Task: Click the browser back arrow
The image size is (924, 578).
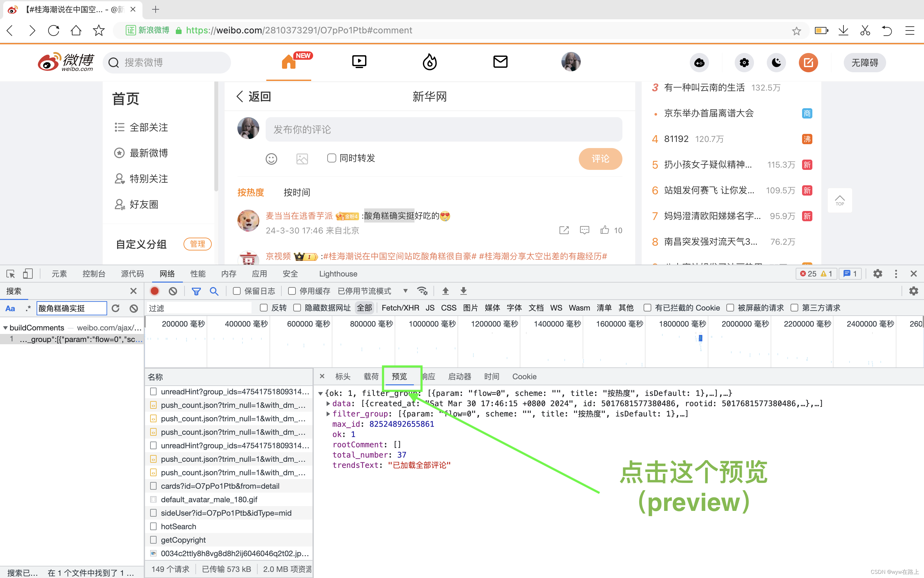Action: click(11, 30)
